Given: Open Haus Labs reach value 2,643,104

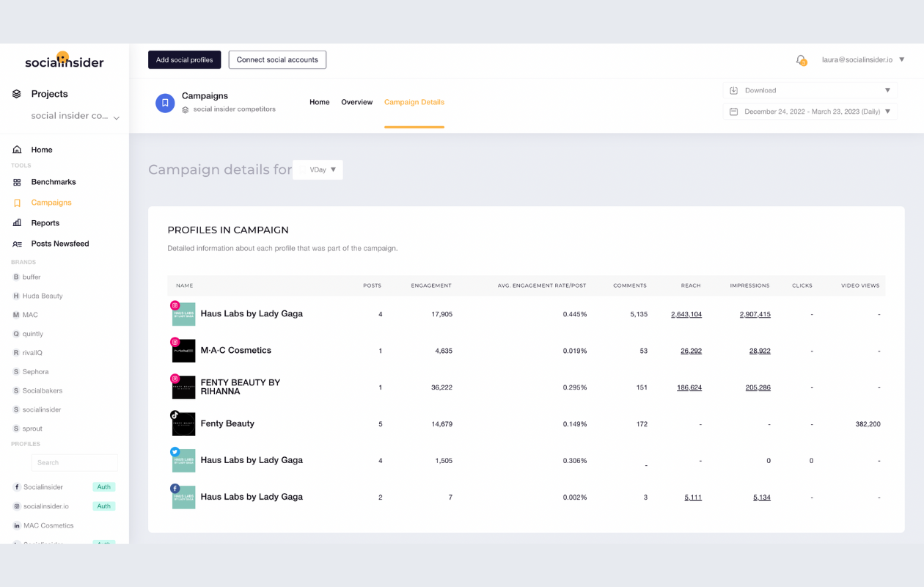Looking at the screenshot, I should [x=686, y=314].
